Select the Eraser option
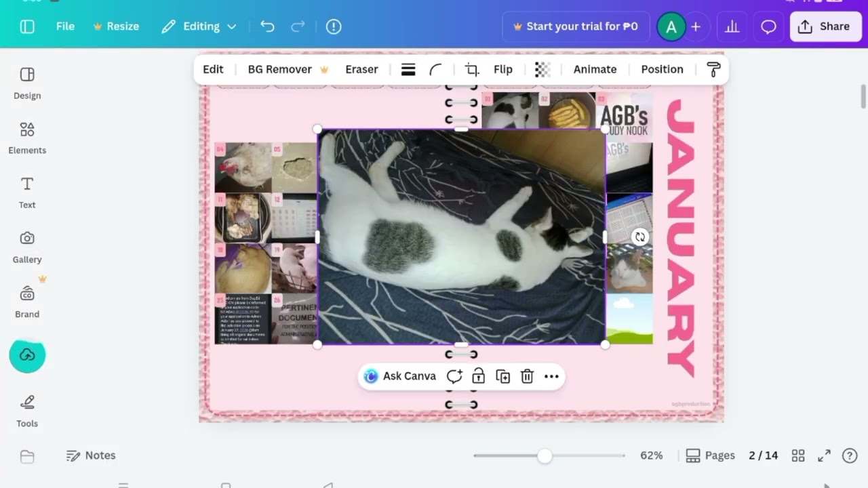 tap(361, 69)
